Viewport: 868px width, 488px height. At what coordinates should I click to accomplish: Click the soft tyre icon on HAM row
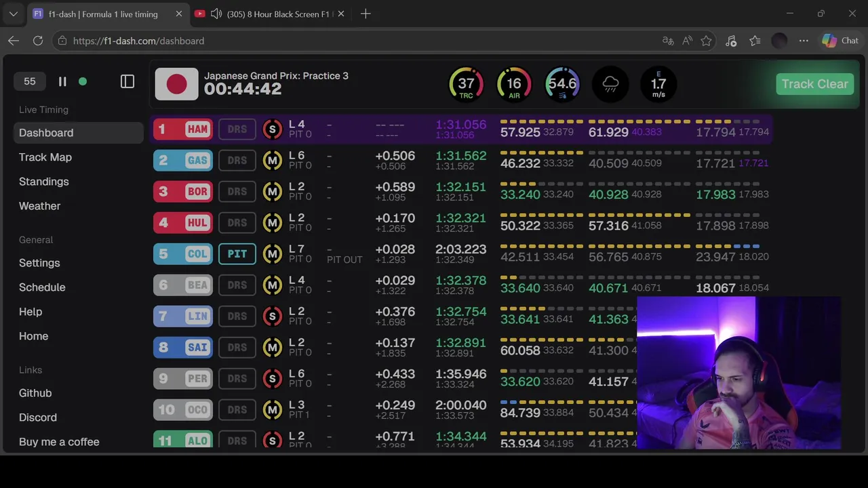[x=273, y=129]
